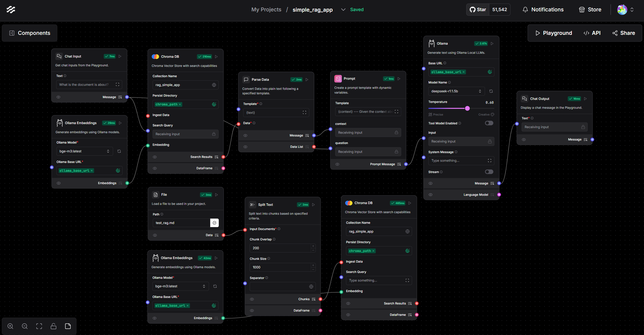This screenshot has width=644, height=335.
Task: Click the GitHub Star button
Action: pos(478,10)
